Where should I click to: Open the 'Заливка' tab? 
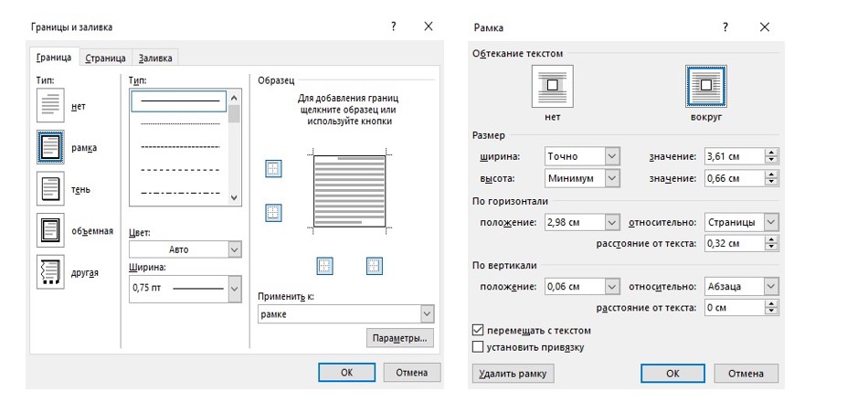[154, 58]
